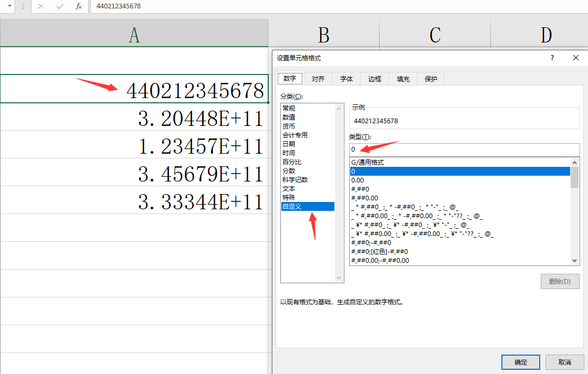Select column B header

[323, 34]
